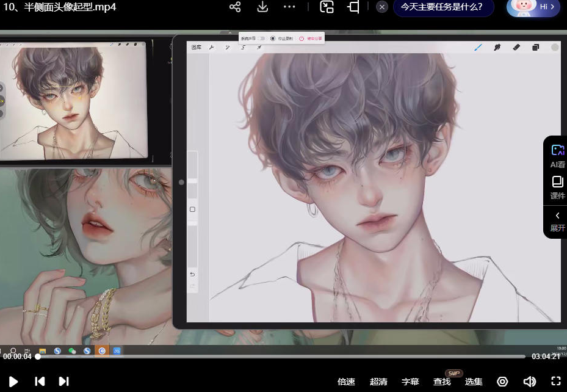Open the 图库 Gallery menu
This screenshot has width=567, height=392.
click(197, 47)
